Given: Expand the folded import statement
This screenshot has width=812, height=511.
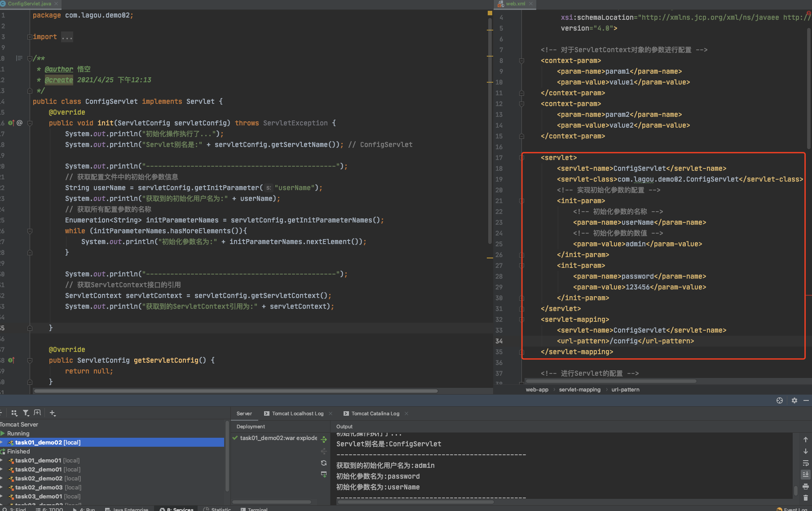Looking at the screenshot, I should [x=30, y=37].
